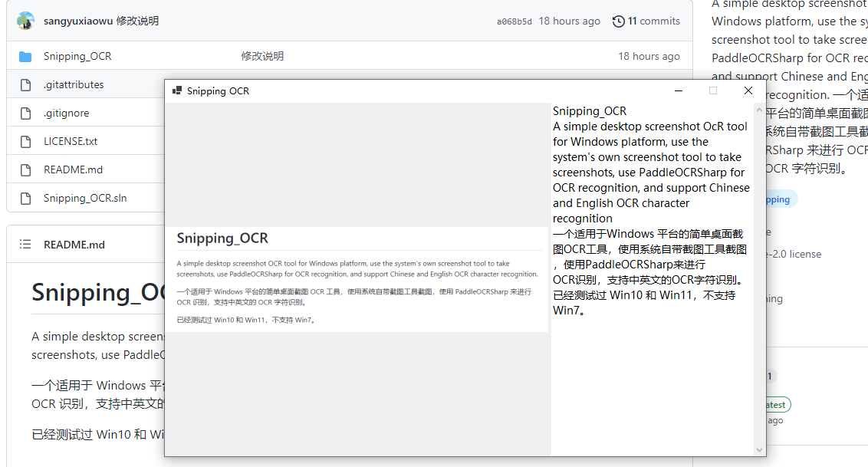This screenshot has height=467, width=868.
Task: Click the Snipping_OCR.sln file icon
Action: (x=25, y=198)
